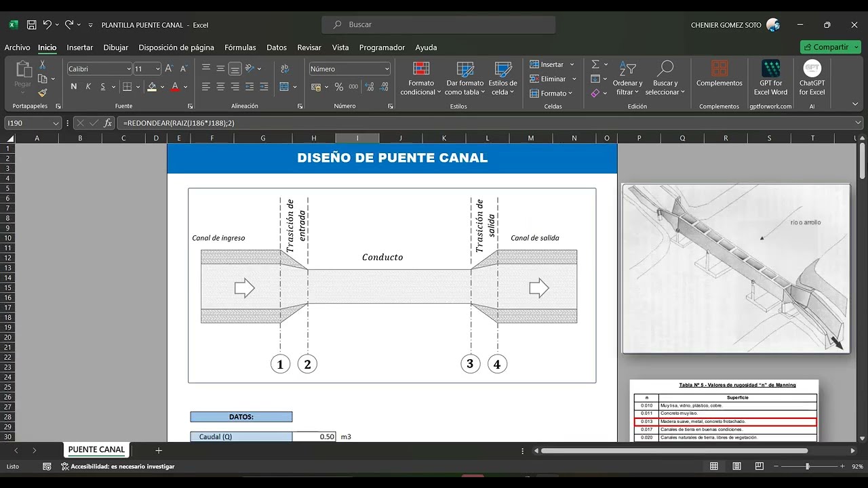Collapse the ribbon with chevron arrow
Viewport: 868px width, 488px height.
[855, 104]
